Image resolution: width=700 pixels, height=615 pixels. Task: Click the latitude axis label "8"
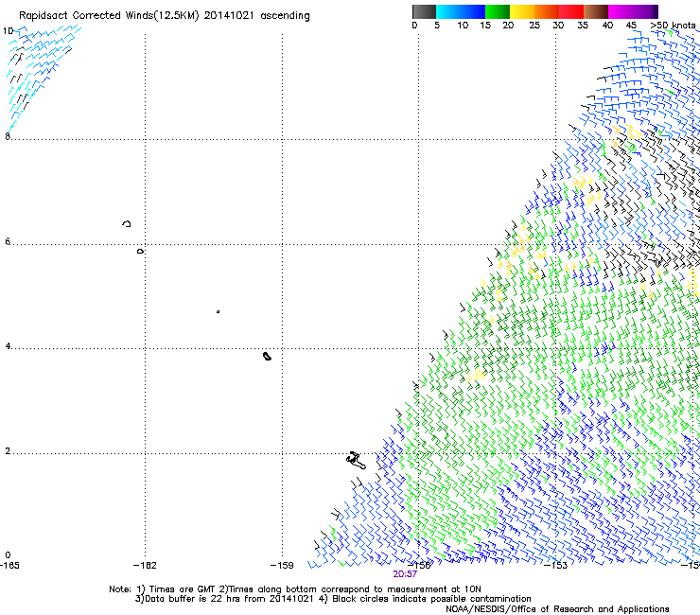8,136
